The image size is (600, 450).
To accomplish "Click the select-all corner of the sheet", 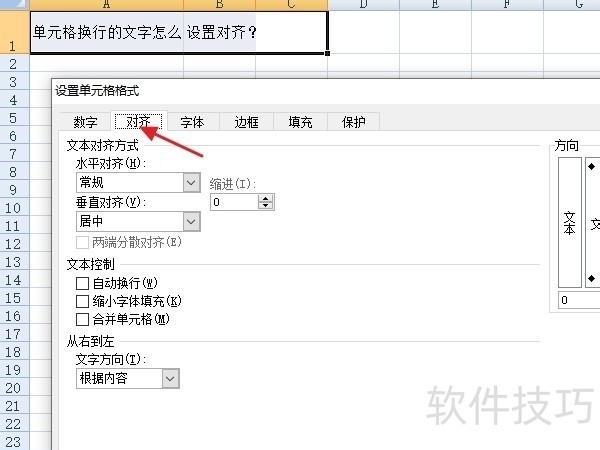I will [x=15, y=4].
